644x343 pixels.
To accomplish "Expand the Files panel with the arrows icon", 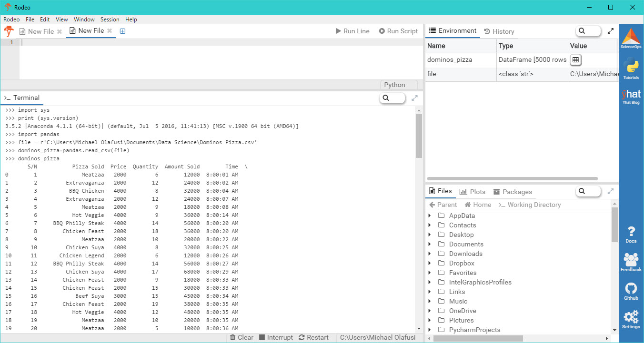I will pyautogui.click(x=611, y=191).
